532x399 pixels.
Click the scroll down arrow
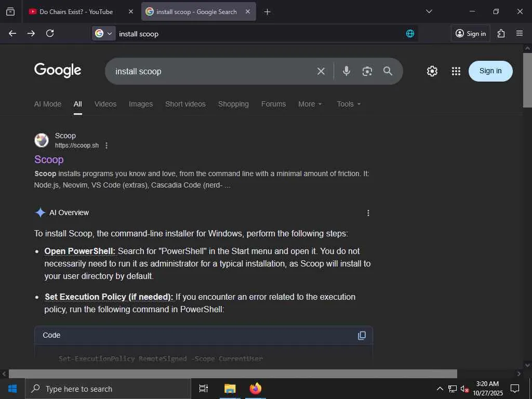[527, 365]
